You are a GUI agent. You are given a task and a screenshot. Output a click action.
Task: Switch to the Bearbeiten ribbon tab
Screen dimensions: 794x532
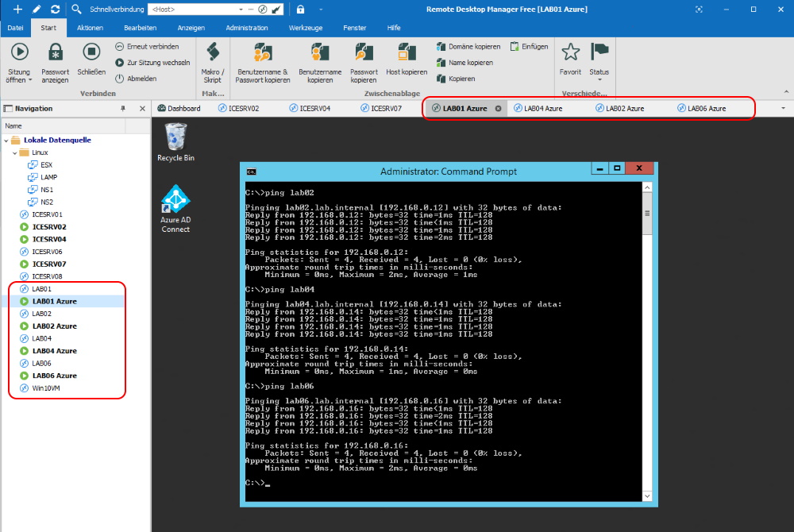click(x=141, y=28)
